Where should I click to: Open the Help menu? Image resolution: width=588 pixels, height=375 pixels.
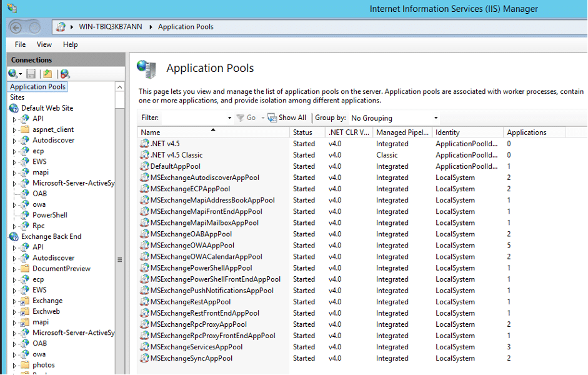(x=71, y=44)
